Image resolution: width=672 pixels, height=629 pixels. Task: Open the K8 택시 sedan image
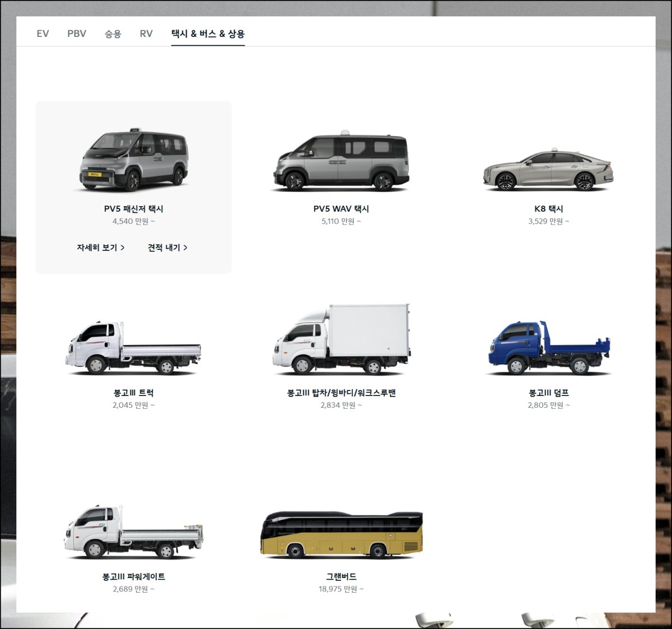549,170
